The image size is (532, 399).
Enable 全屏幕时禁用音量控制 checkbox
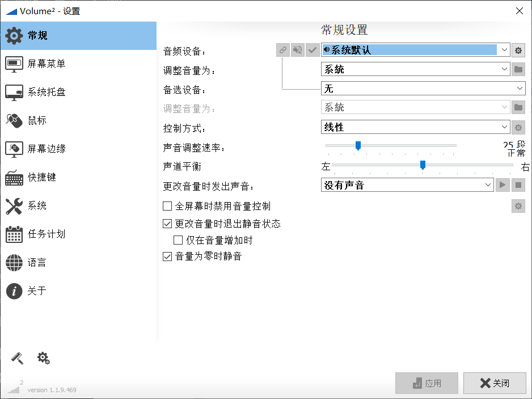point(167,205)
